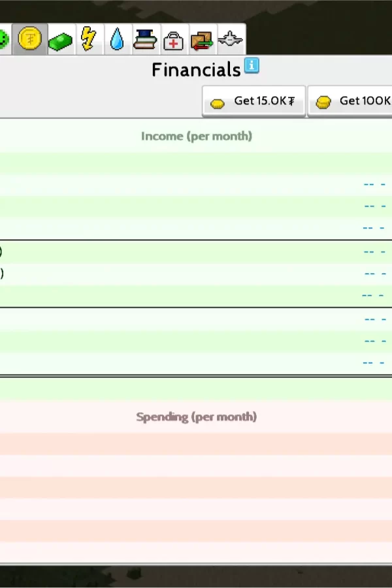The image size is (392, 588).
Task: Switch to the lightning bolt energy tab
Action: 89,40
